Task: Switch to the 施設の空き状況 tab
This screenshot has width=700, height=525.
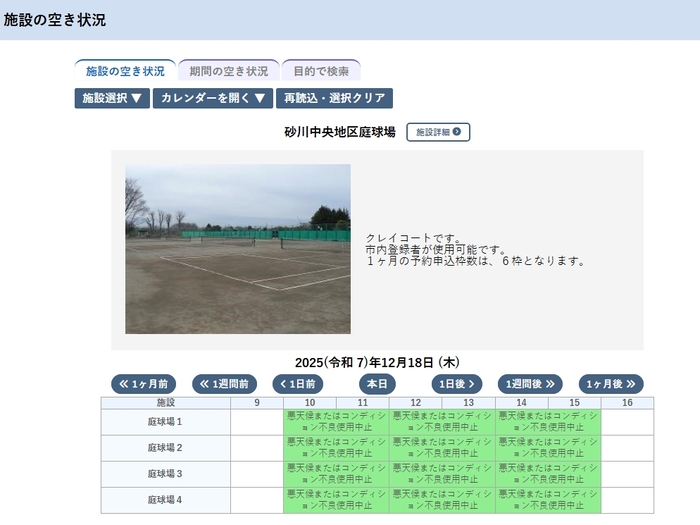Action: (125, 71)
